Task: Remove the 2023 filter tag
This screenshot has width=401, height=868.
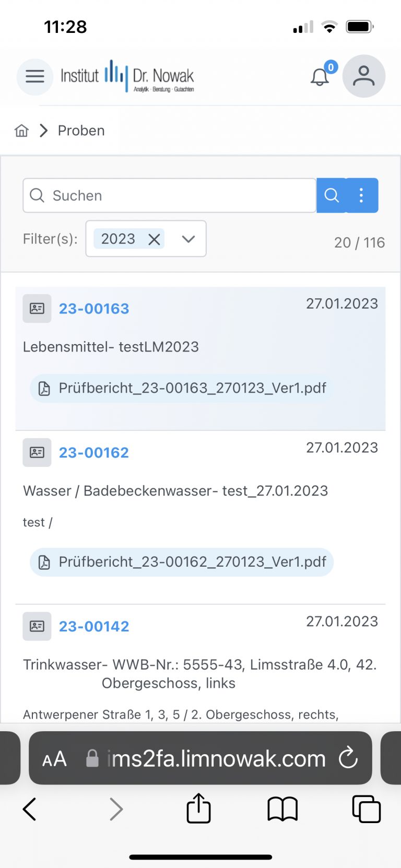Action: click(x=154, y=239)
